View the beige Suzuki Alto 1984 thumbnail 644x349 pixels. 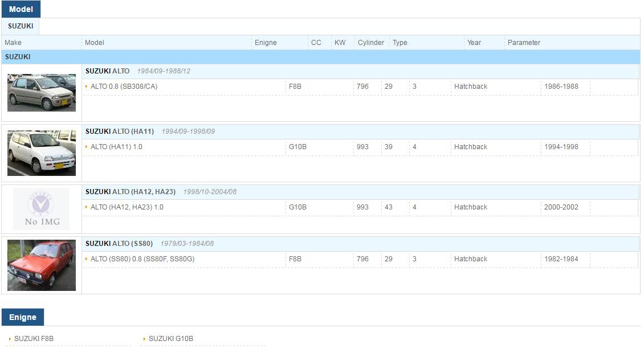point(42,93)
